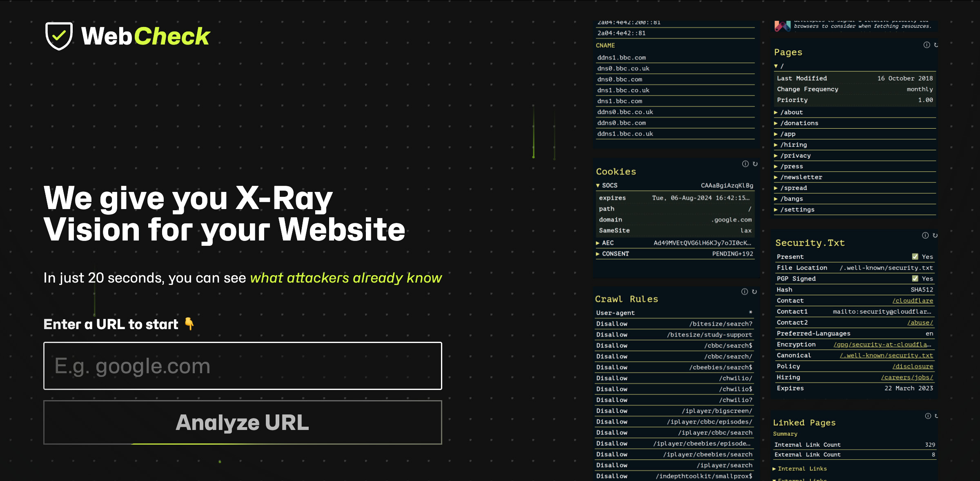
Task: Select the User-agent row
Action: [x=674, y=313]
